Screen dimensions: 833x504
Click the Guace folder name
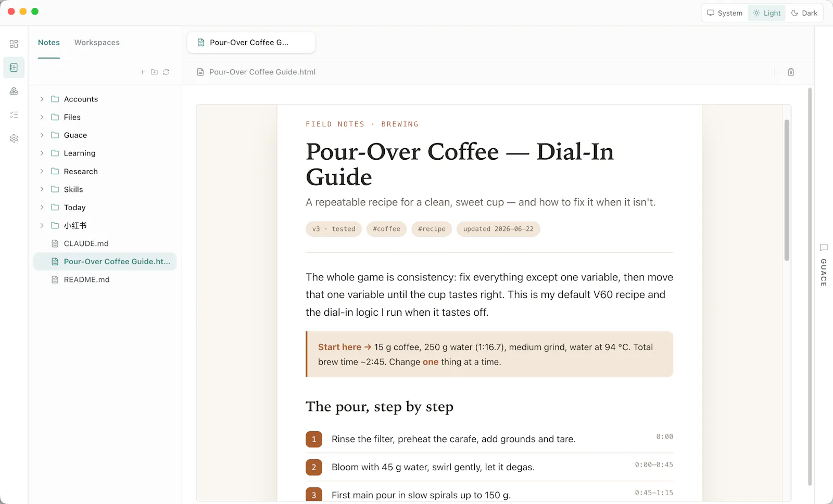tap(75, 135)
